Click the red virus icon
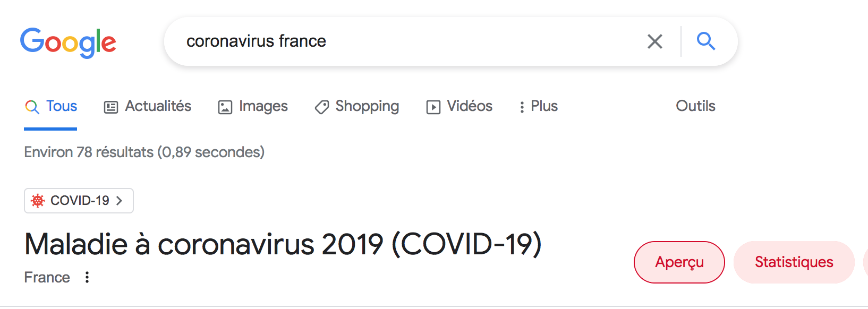Image resolution: width=868 pixels, height=309 pixels. click(38, 201)
